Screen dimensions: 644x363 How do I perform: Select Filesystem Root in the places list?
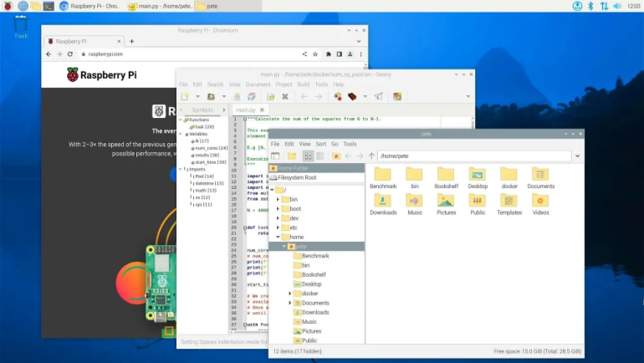[x=297, y=177]
